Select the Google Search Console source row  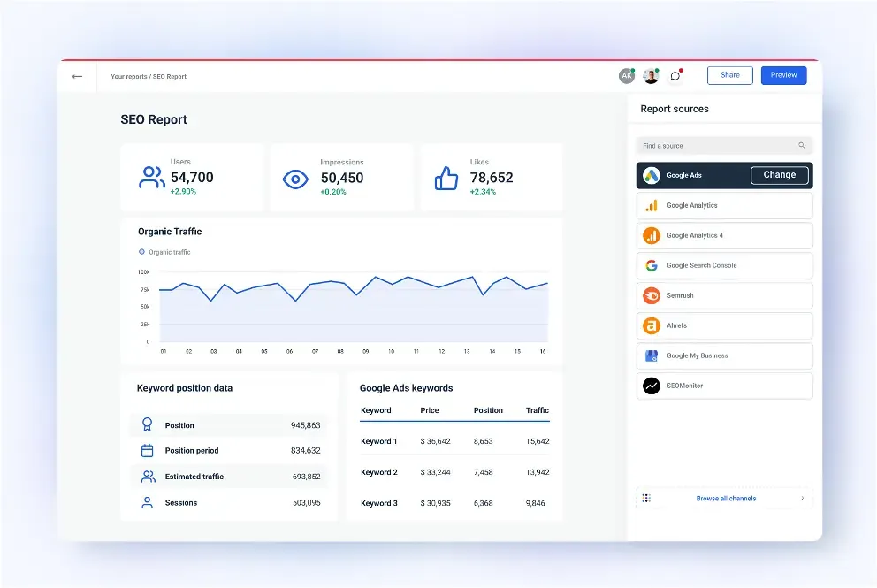pyautogui.click(x=724, y=266)
